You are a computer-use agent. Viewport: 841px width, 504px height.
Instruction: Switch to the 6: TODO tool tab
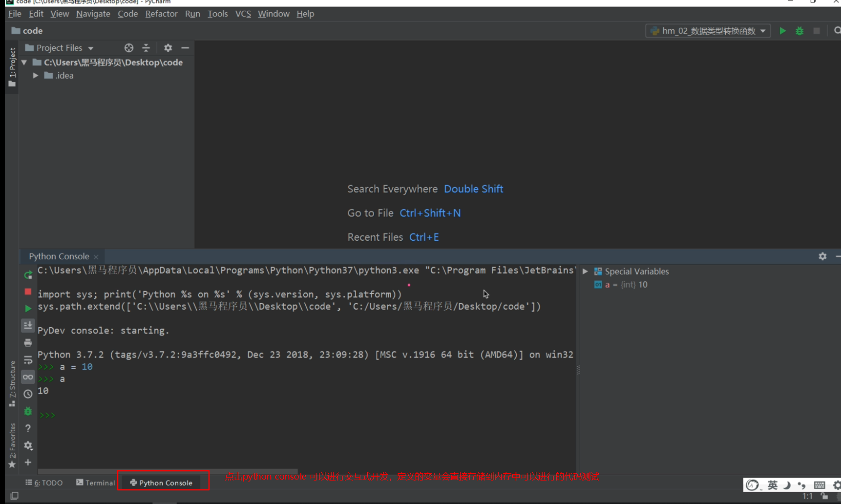pos(44,483)
